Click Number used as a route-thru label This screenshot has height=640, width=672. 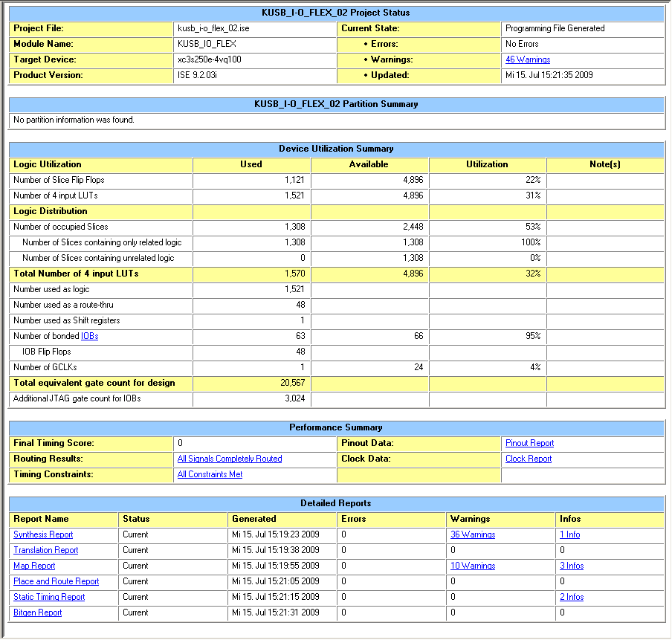pos(63,305)
